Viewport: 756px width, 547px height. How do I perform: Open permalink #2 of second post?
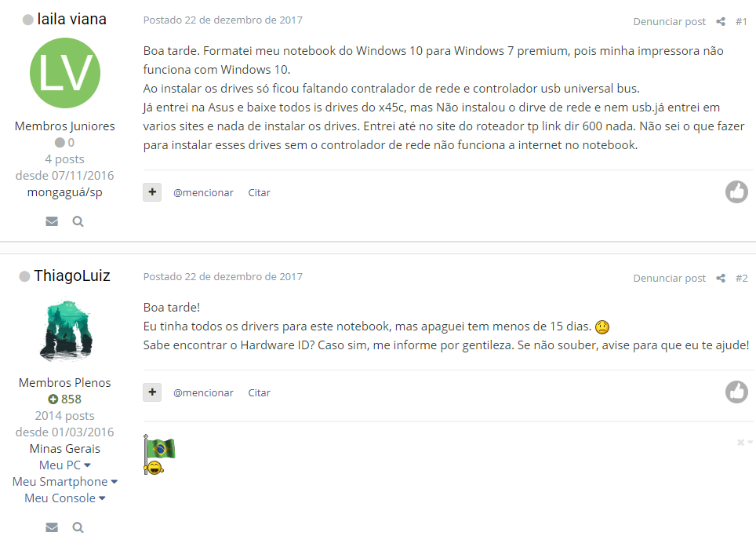(741, 279)
